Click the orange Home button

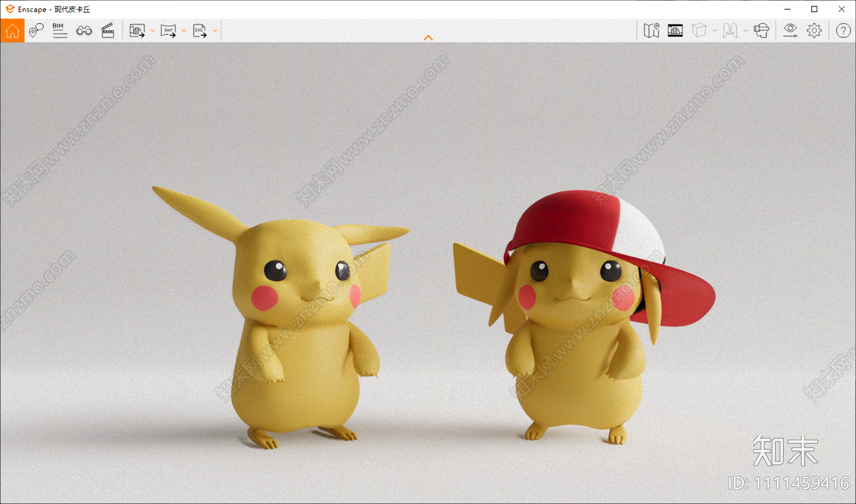pos(12,30)
